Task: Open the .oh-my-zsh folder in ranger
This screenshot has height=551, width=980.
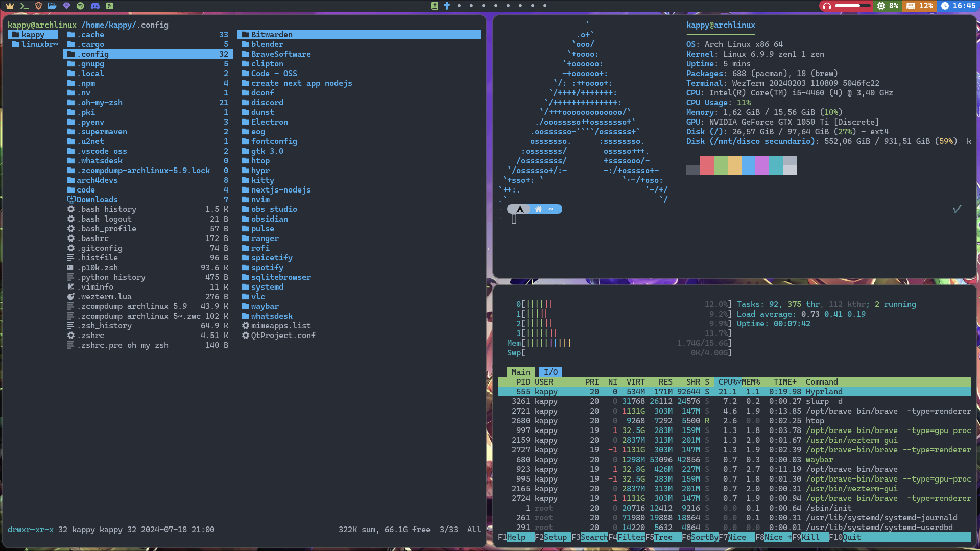Action: coord(148,103)
